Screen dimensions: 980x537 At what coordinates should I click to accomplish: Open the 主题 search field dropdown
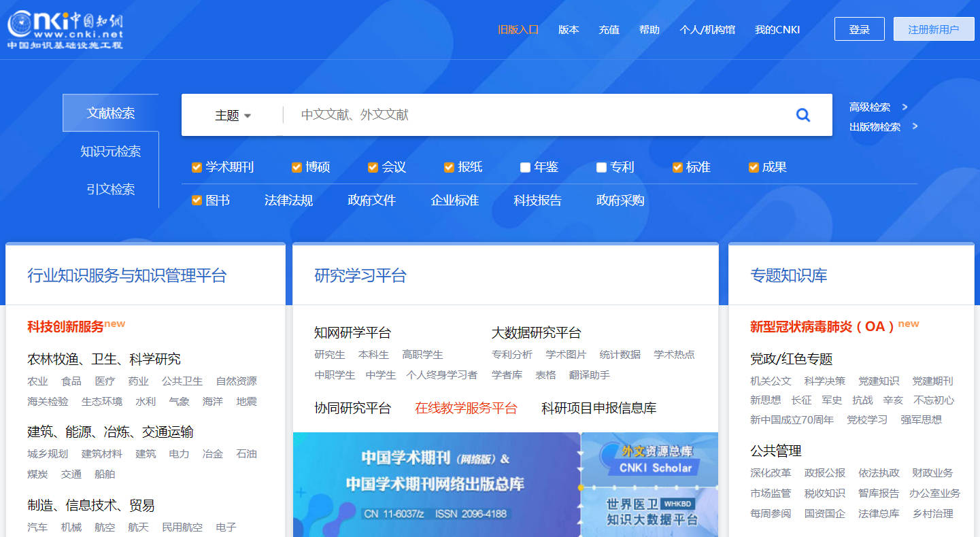click(x=233, y=116)
